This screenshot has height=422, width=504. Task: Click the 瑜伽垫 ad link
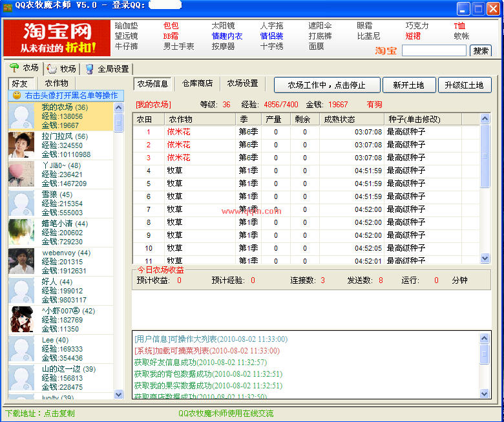pos(126,26)
